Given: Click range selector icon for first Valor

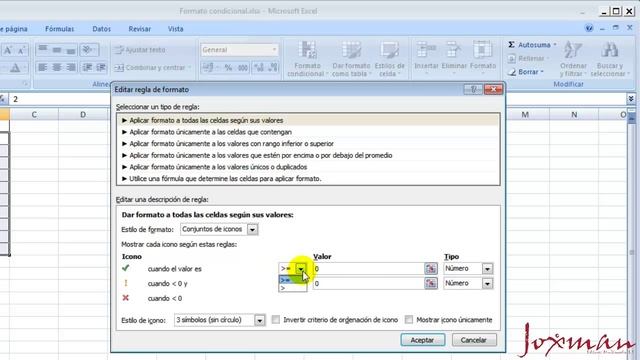Looking at the screenshot, I should click(431, 269).
